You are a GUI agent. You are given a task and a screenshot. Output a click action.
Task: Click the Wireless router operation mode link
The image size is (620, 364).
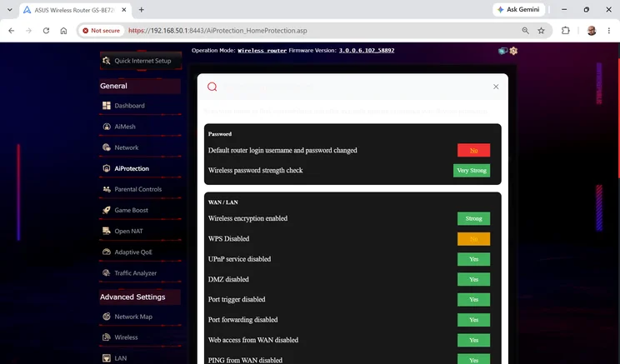pyautogui.click(x=262, y=51)
